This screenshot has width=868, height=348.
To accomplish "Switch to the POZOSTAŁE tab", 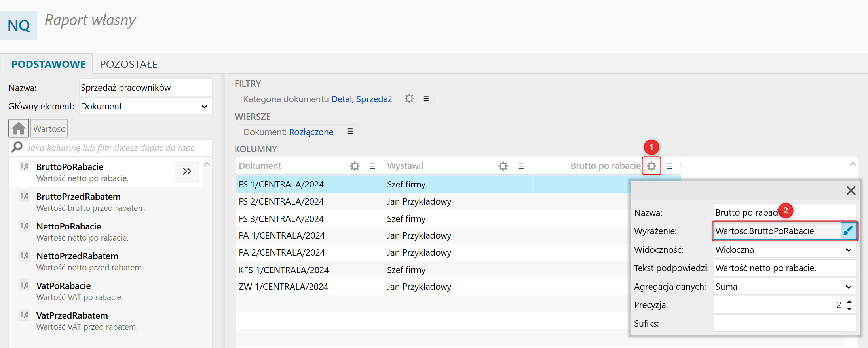I will tap(129, 64).
